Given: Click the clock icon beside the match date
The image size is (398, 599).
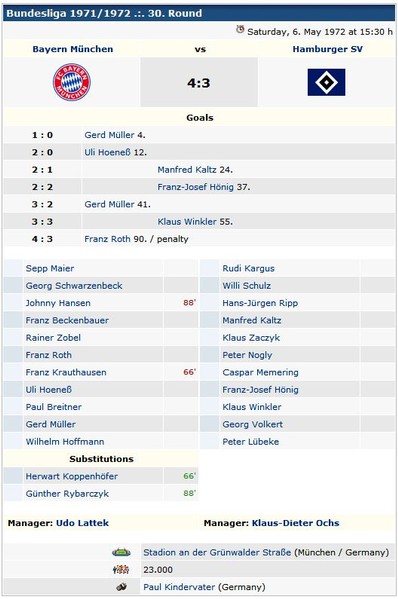Looking at the screenshot, I should [x=240, y=29].
